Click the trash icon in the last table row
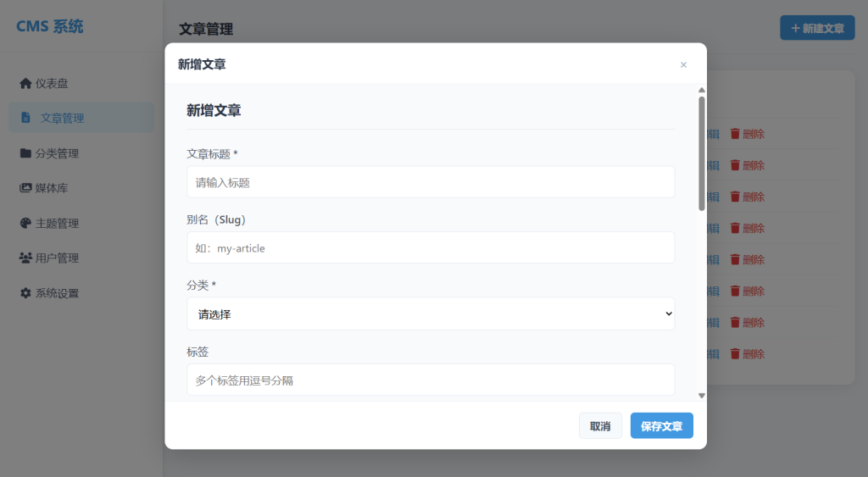 tap(735, 353)
